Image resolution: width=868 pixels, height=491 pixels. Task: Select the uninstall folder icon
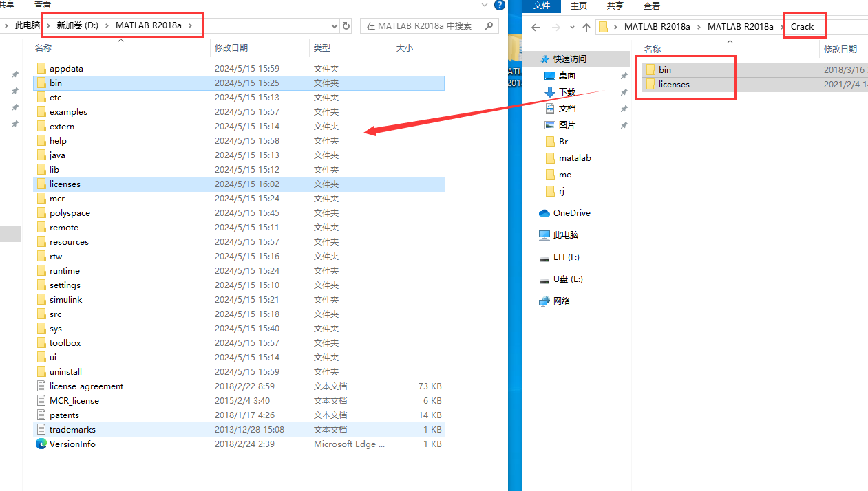click(x=41, y=372)
